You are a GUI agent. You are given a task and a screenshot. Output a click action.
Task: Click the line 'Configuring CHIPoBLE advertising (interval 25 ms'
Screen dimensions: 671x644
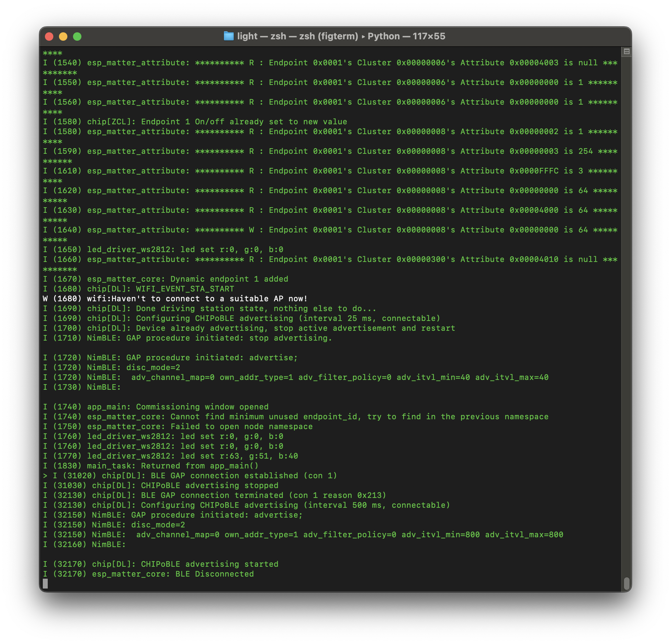[241, 318]
